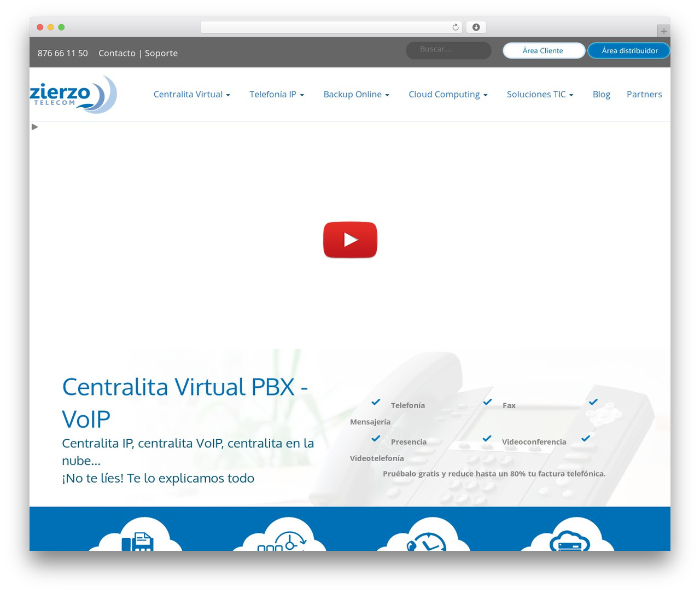This screenshot has width=700, height=593.
Task: Click the Buscar search field
Action: [448, 50]
